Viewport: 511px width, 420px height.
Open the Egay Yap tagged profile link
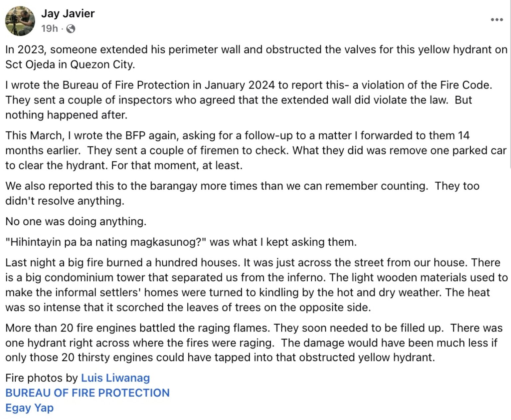tap(29, 408)
